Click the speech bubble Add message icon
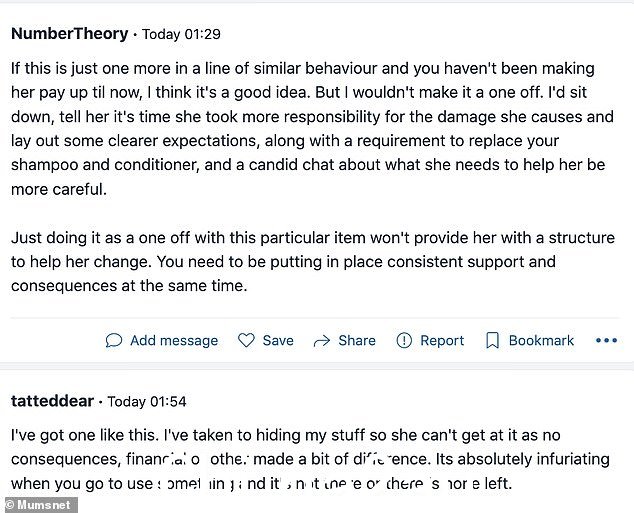The height and width of the screenshot is (513, 634). [114, 340]
